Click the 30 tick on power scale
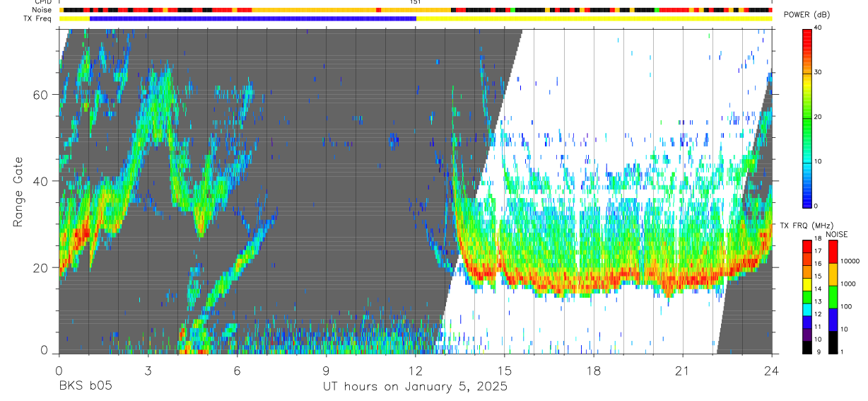This screenshot has height=401, width=868. (x=819, y=72)
